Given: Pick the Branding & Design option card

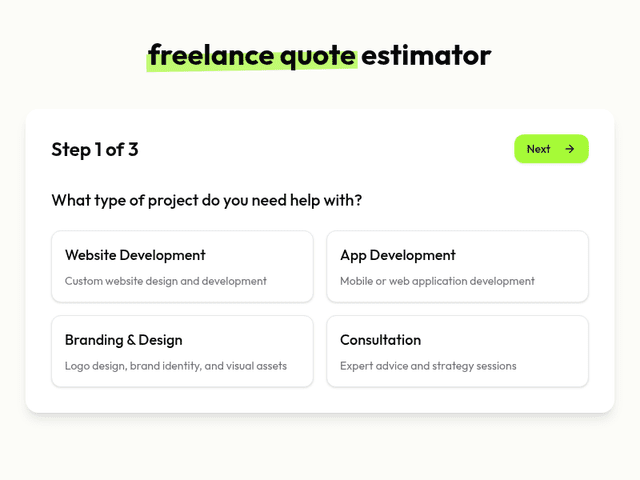Looking at the screenshot, I should coord(182,351).
